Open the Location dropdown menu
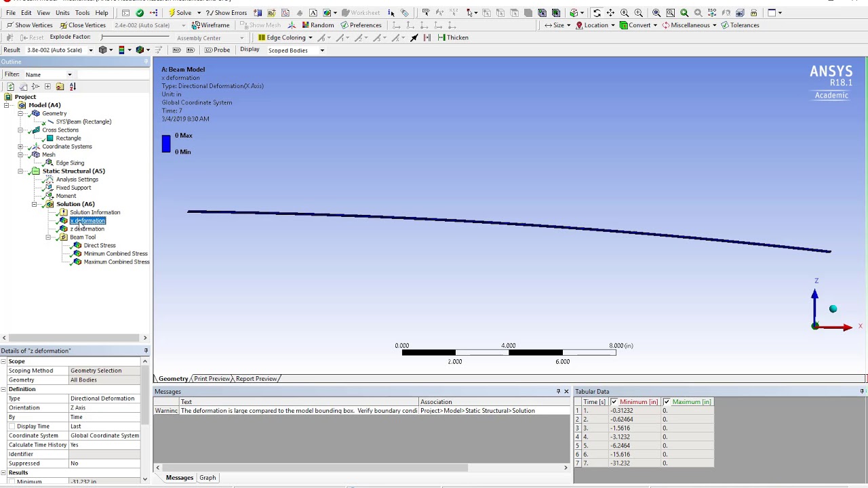Image resolution: width=868 pixels, height=488 pixels. [x=596, y=25]
